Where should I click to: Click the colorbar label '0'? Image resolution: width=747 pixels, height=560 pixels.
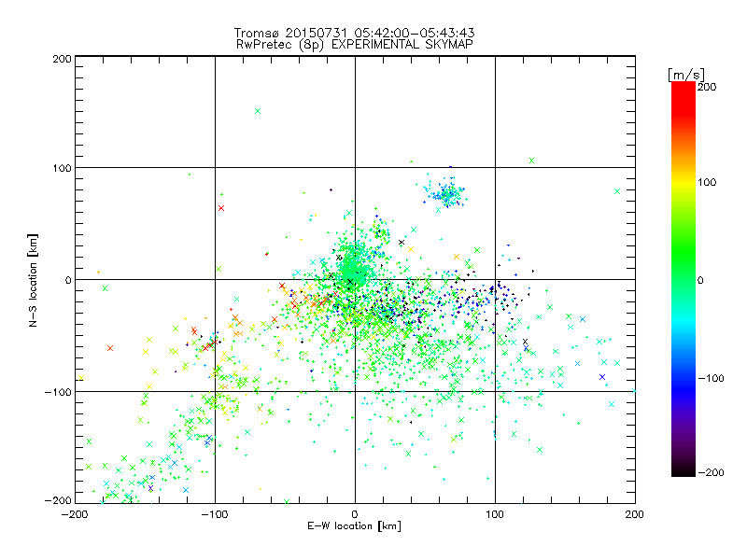pyautogui.click(x=700, y=281)
